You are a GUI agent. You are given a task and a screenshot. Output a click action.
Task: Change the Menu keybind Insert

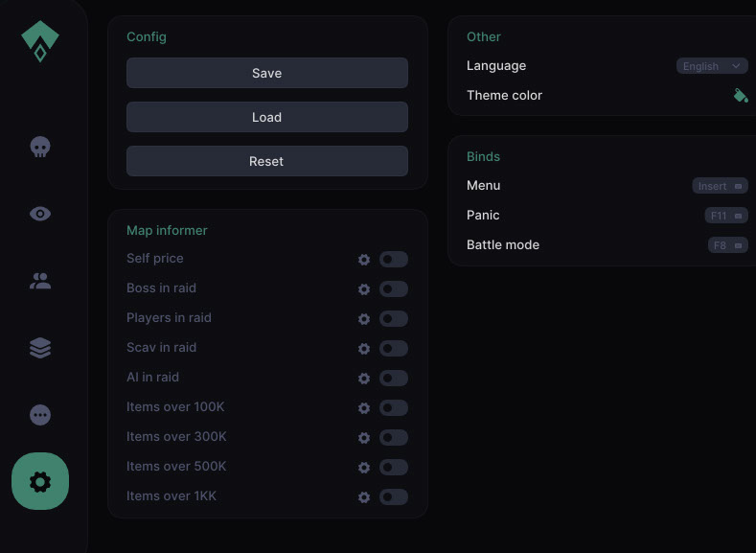pyautogui.click(x=720, y=186)
